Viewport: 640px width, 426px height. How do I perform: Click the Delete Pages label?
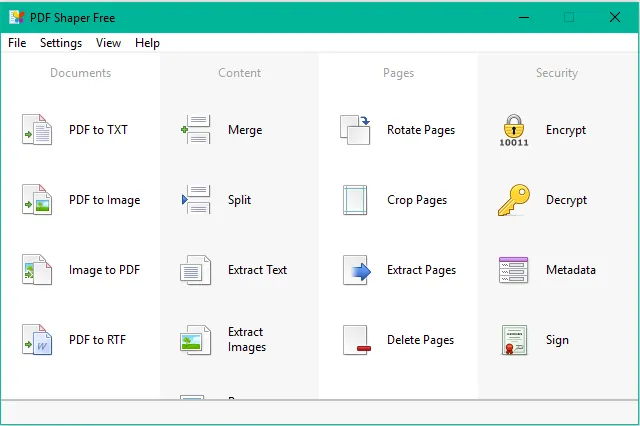(420, 340)
